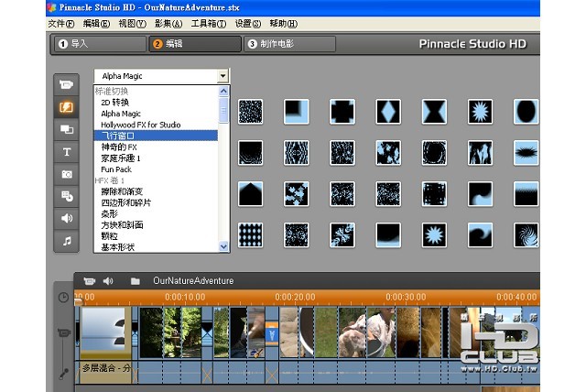Select the black house-shaped transition thumbnail

point(250,194)
